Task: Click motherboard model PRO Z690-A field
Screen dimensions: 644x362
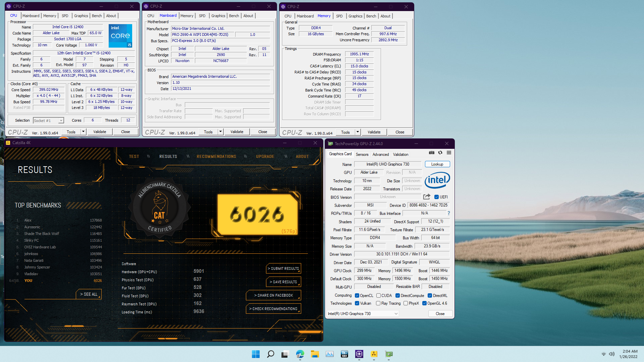Action: click(x=203, y=35)
